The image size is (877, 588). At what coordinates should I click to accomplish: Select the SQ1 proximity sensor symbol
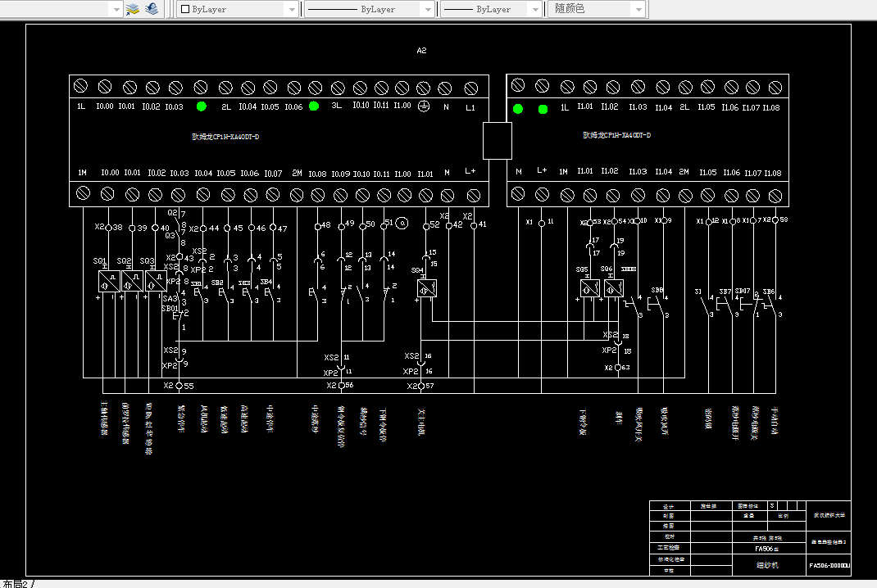109,281
